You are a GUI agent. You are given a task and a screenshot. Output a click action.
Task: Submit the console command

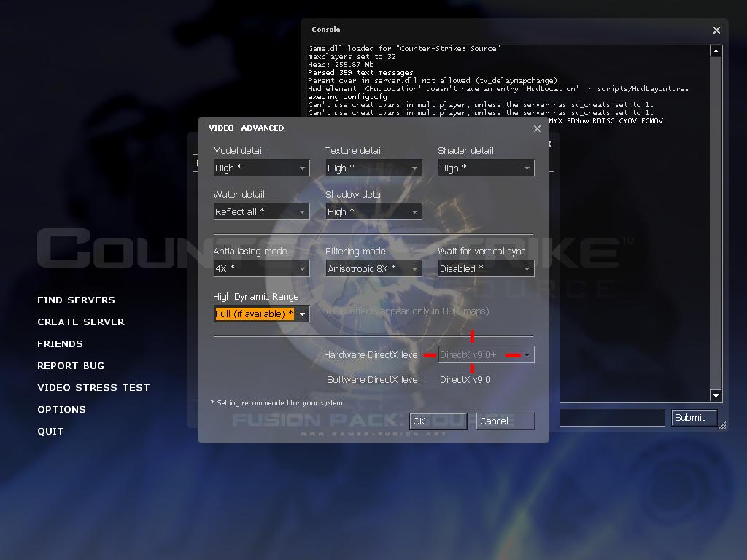coord(694,418)
